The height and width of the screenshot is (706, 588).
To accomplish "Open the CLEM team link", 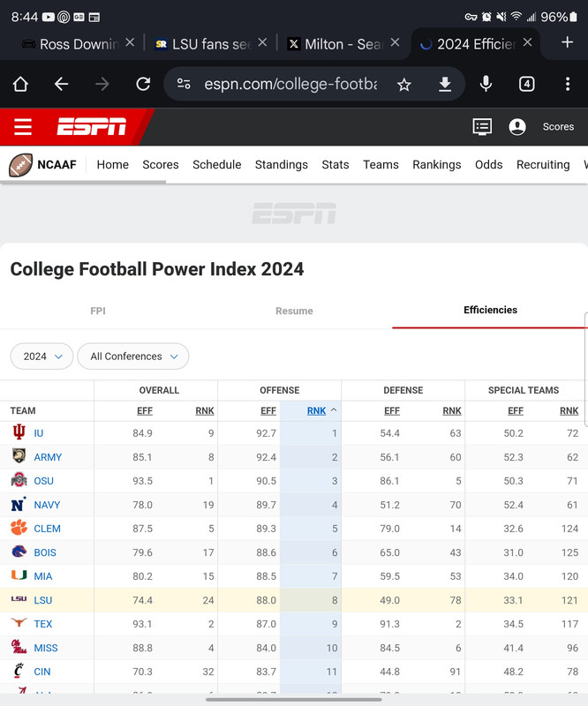I will (47, 529).
